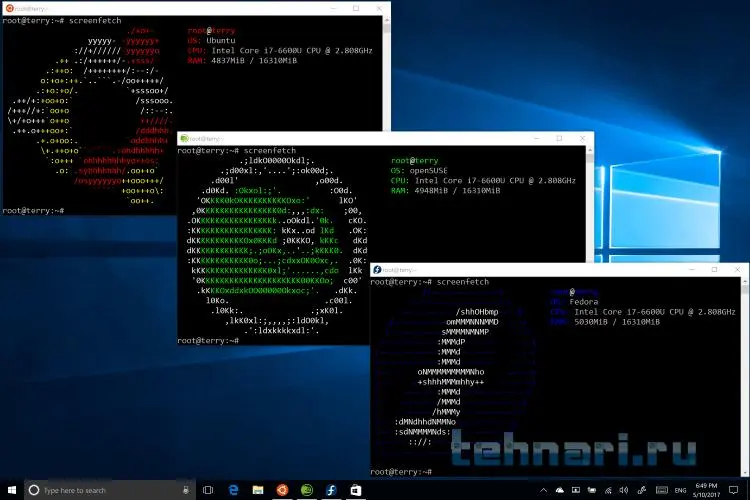Screen dimensions: 750x500
Task: Click the Ubuntu window scrollbar up arrow
Action: 386,20
